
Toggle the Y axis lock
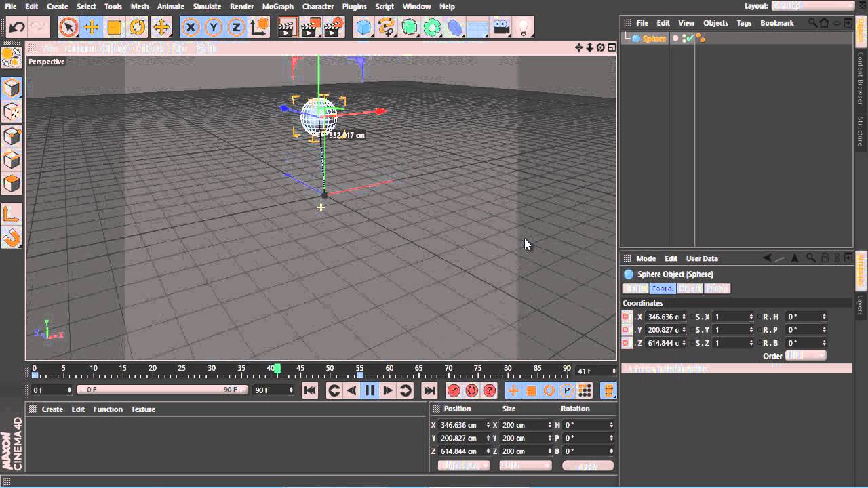pos(214,27)
